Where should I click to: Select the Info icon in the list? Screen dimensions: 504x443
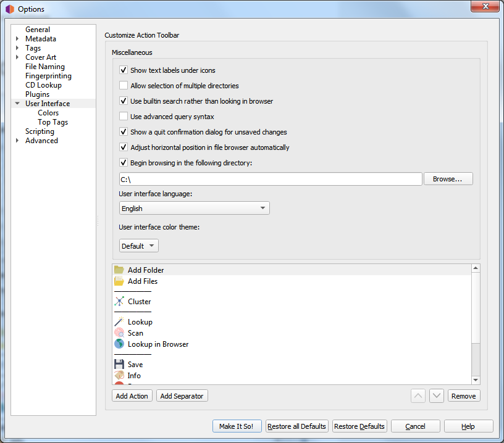click(119, 376)
